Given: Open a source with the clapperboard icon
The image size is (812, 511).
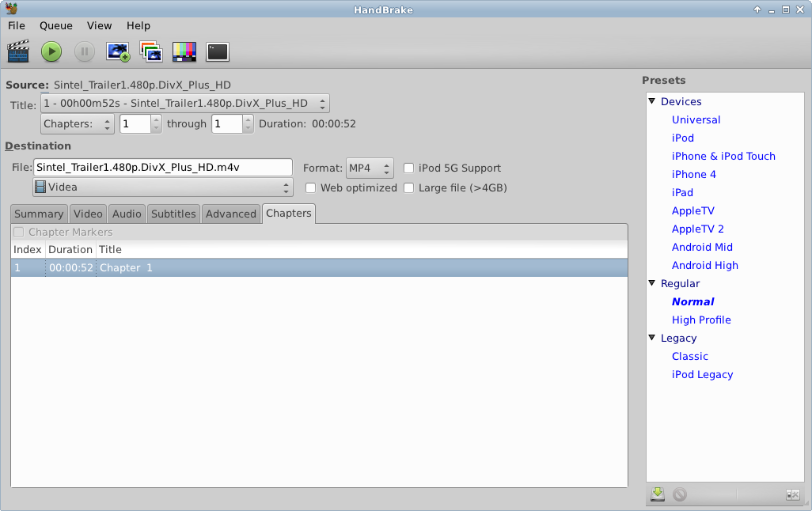Looking at the screenshot, I should pos(18,51).
